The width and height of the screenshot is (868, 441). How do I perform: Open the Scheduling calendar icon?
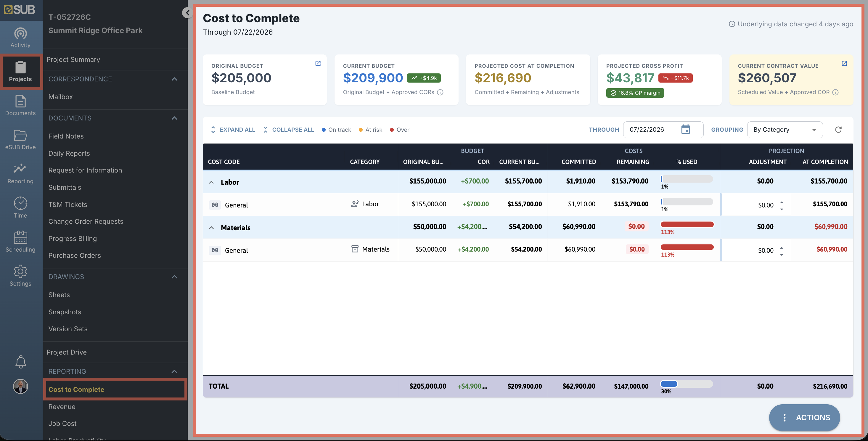click(20, 237)
